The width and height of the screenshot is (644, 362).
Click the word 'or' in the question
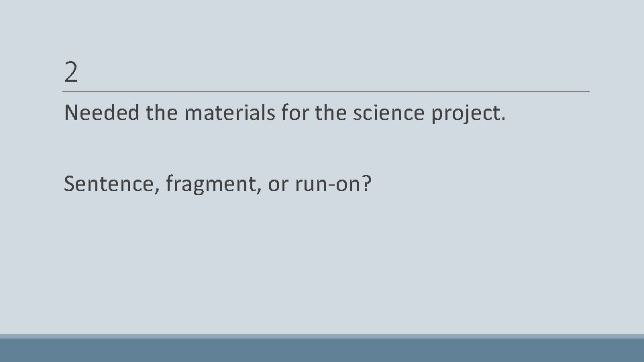(x=278, y=185)
